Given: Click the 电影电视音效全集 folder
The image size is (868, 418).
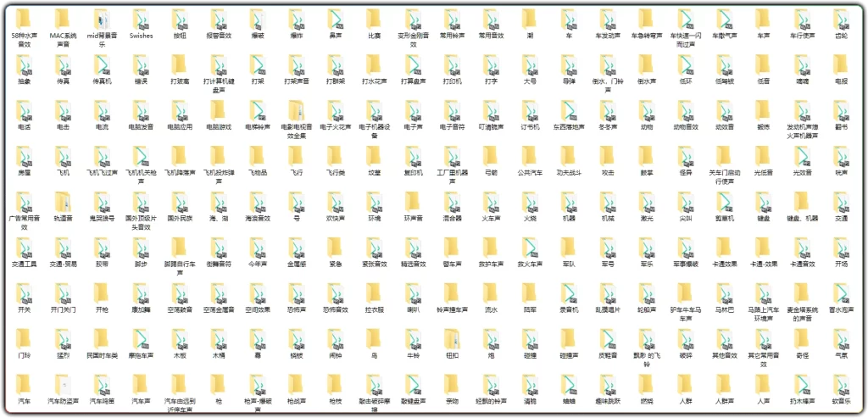Looking at the screenshot, I should point(296,119).
